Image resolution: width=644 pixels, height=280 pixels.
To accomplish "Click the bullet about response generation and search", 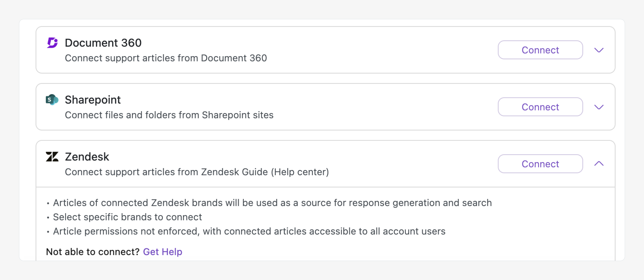I will pos(272,203).
